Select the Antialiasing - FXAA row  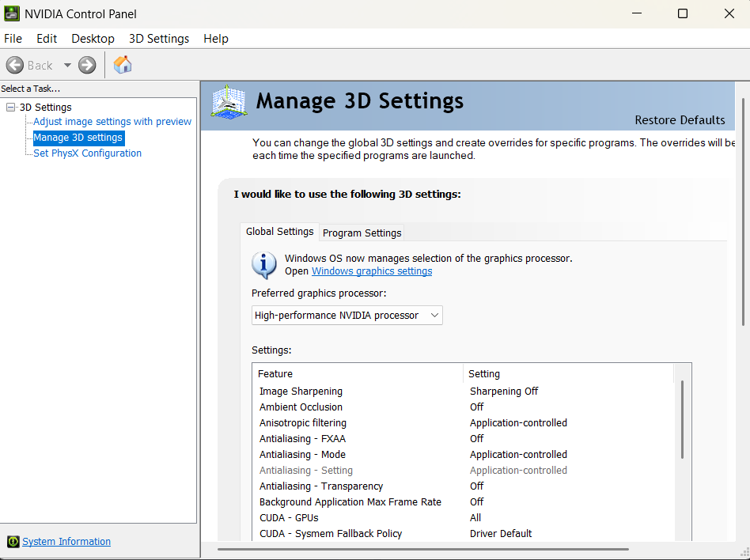[x=463, y=438]
